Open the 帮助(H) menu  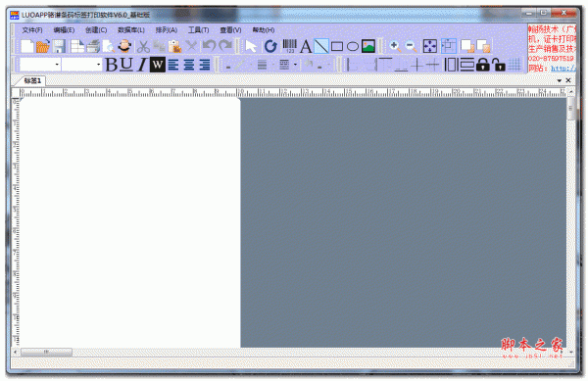264,30
